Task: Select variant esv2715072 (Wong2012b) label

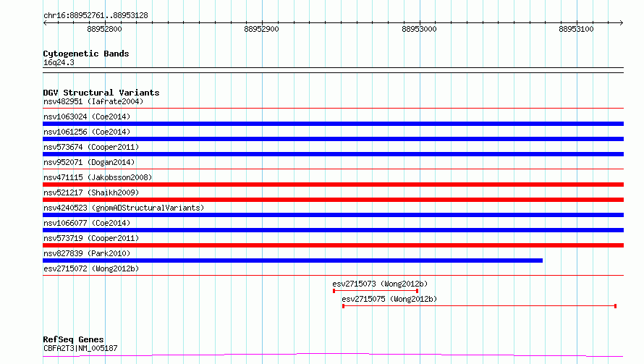Action: (91, 268)
